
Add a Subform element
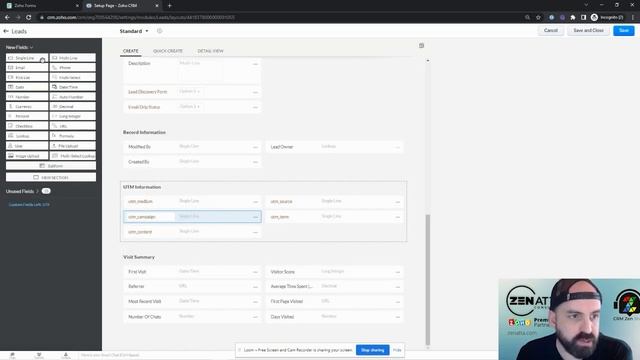click(51, 166)
